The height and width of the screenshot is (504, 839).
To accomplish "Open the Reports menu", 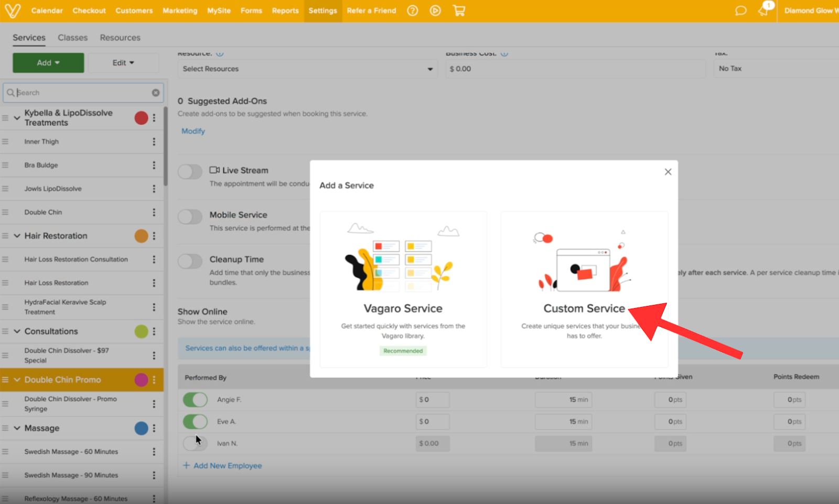I will [x=285, y=10].
